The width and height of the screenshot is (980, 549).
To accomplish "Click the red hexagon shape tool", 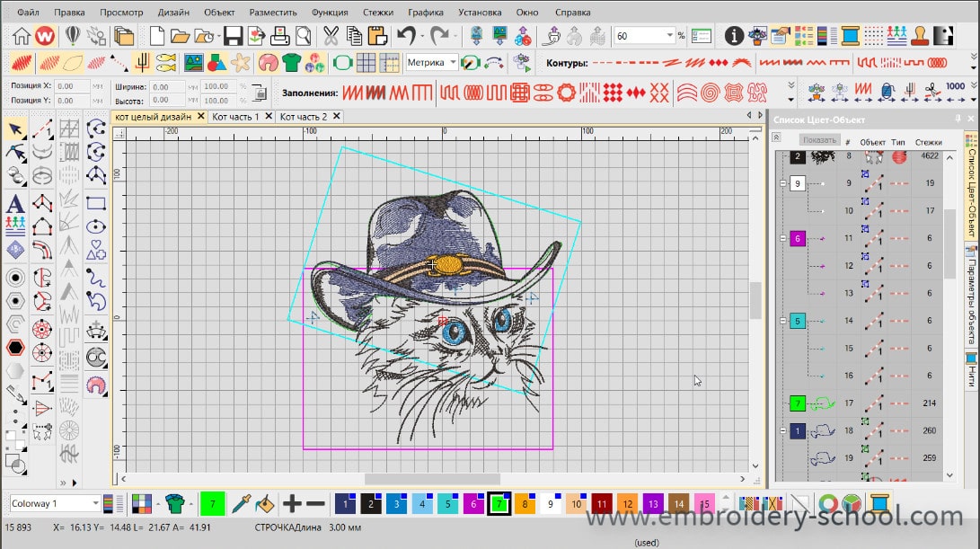I will 15,347.
